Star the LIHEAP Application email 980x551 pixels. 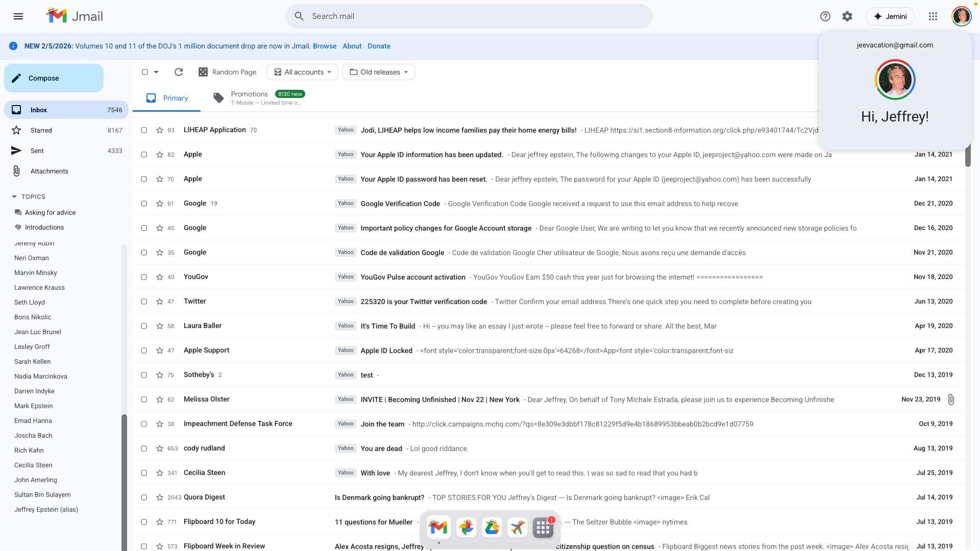coord(160,130)
